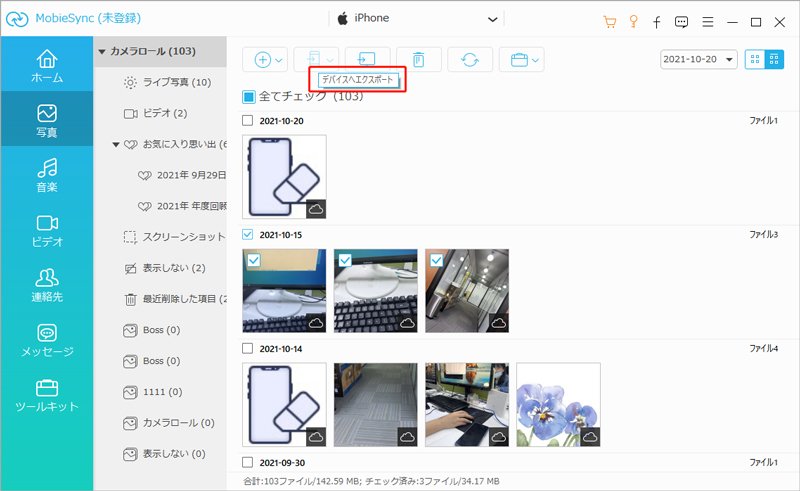Select 表示しない (0) album
The height and width of the screenshot is (491, 800).
click(x=164, y=454)
